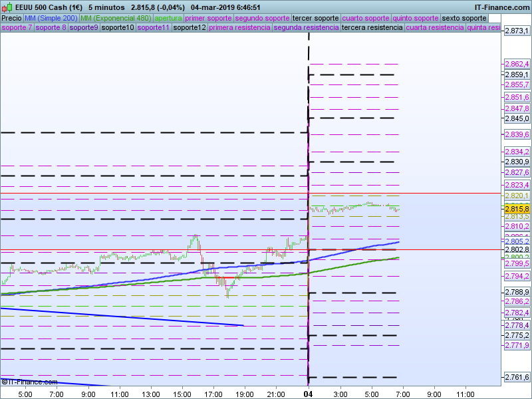Click the 04 date marker on time axis
The image size is (532, 399).
point(308,394)
